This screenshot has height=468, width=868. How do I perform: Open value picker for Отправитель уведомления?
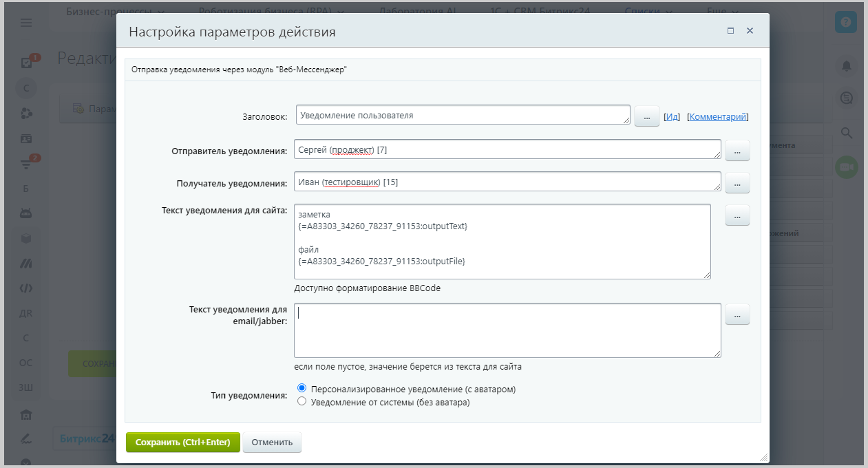(x=737, y=150)
